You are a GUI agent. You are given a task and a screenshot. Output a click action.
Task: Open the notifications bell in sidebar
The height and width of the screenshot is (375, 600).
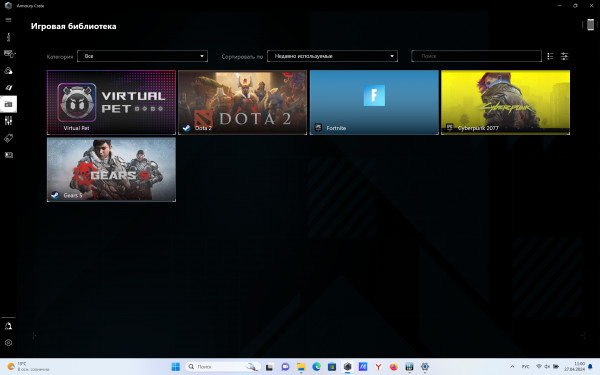[x=8, y=326]
